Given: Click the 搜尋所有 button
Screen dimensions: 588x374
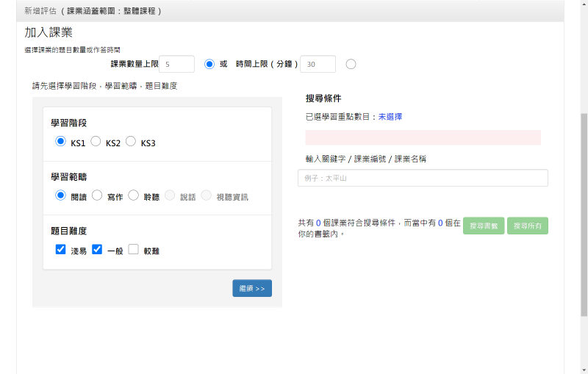Looking at the screenshot, I should [528, 226].
